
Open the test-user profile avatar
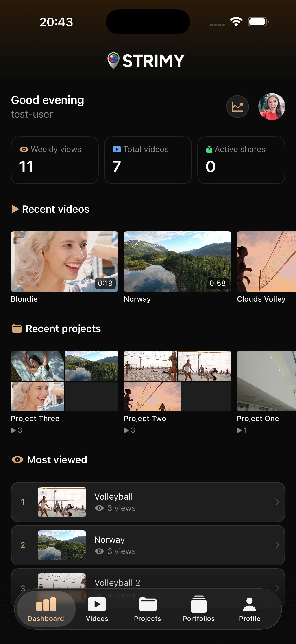(272, 107)
